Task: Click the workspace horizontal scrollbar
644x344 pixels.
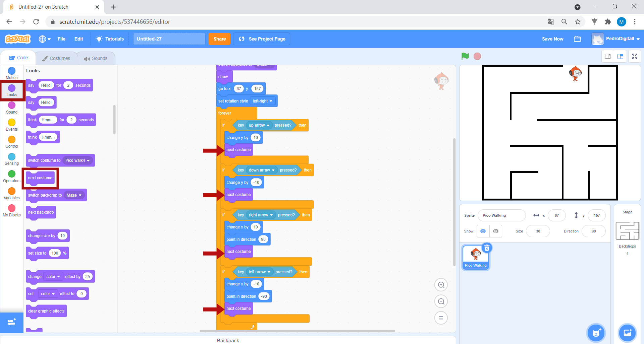Action: [x=297, y=331]
